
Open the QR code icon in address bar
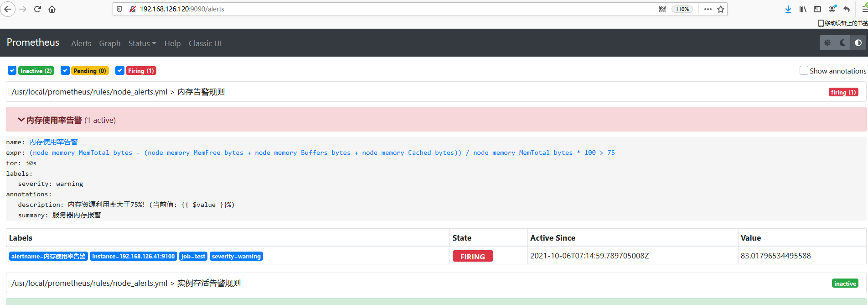coord(662,9)
